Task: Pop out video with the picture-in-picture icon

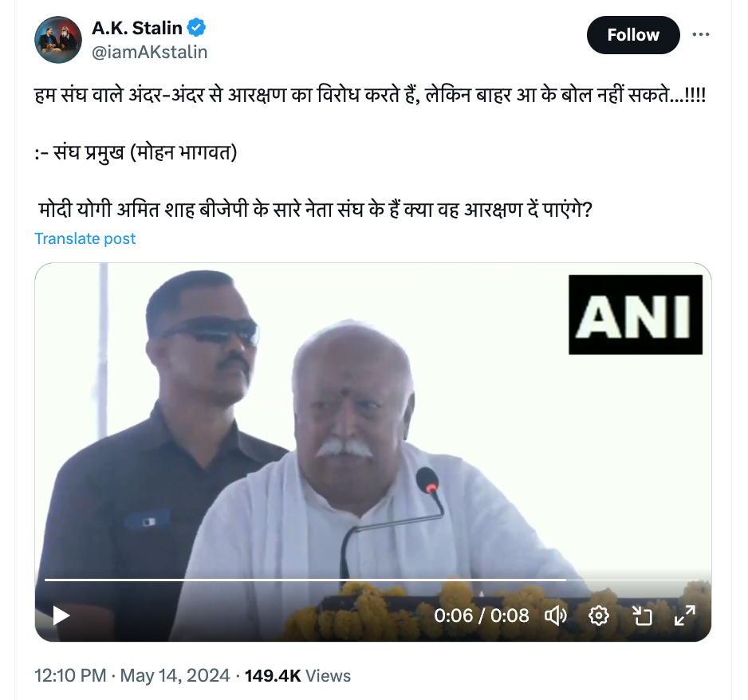Action: (642, 615)
